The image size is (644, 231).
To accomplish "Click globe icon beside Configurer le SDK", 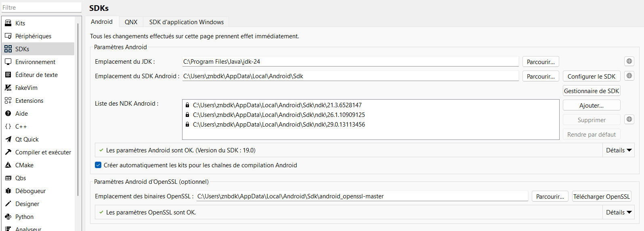I will click(629, 76).
